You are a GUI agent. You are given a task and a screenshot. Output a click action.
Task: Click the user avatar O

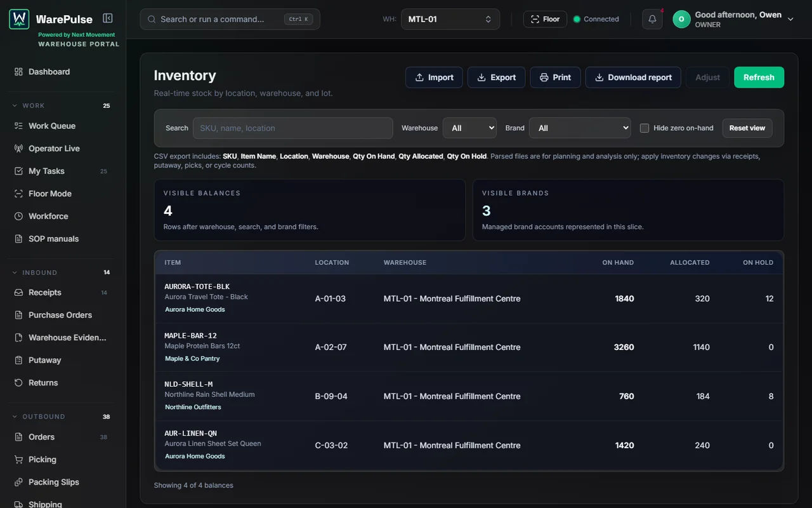(681, 19)
